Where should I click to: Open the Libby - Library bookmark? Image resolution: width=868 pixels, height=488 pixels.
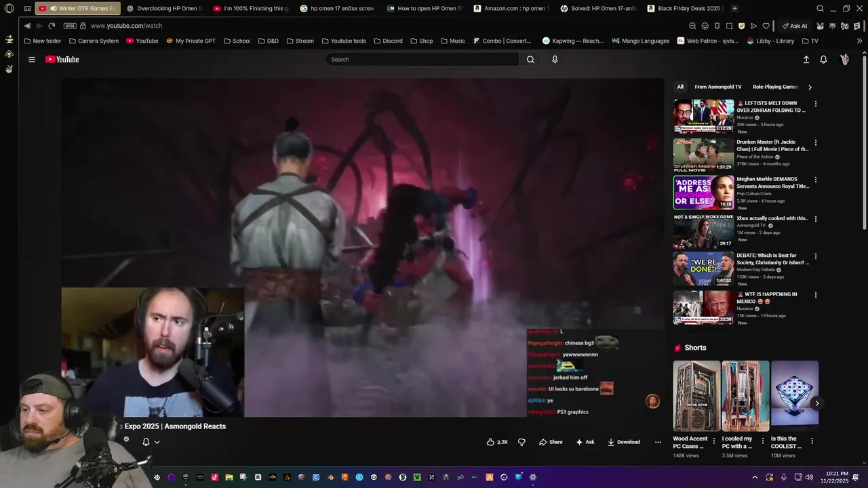click(x=771, y=41)
